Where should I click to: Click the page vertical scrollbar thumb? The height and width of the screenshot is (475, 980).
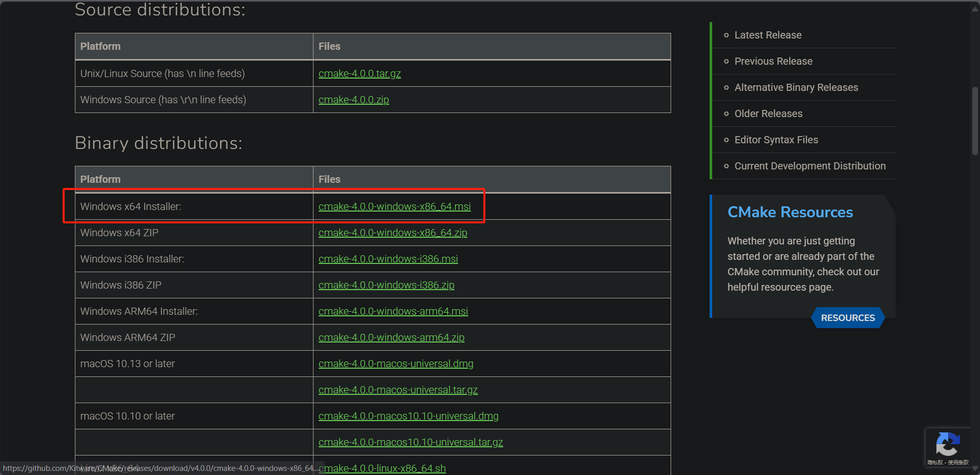975,121
